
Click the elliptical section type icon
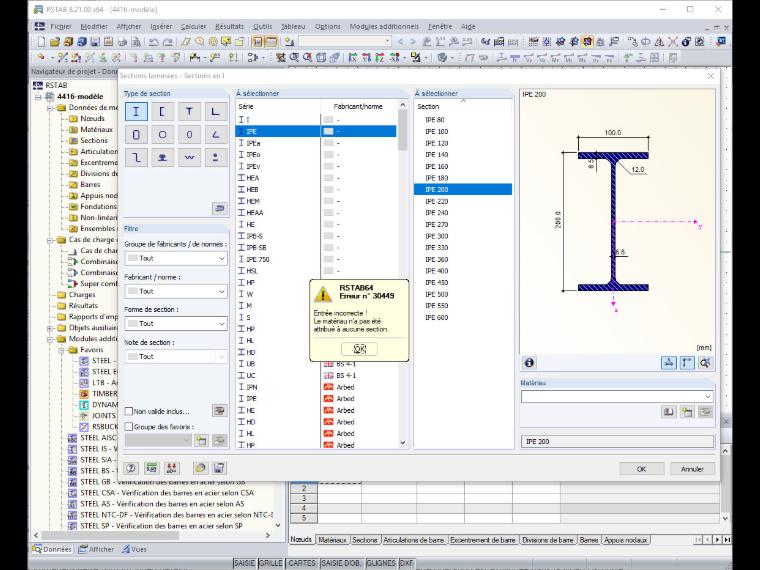(189, 135)
